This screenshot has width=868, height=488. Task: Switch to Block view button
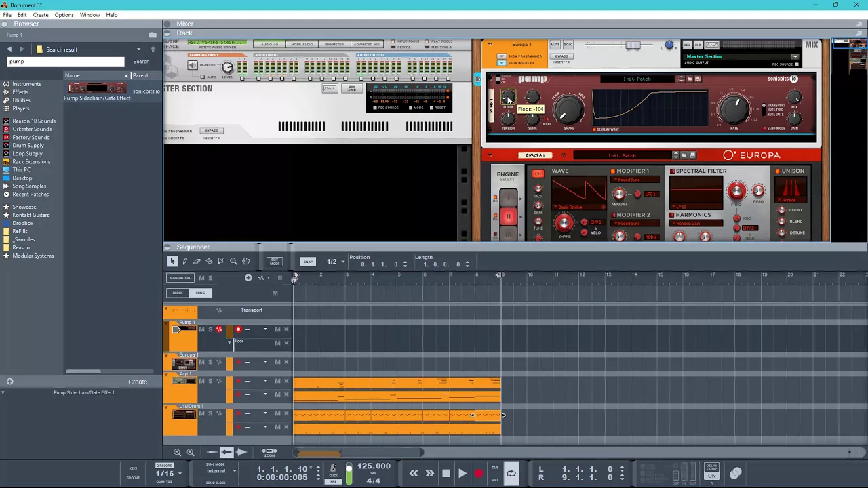point(178,293)
